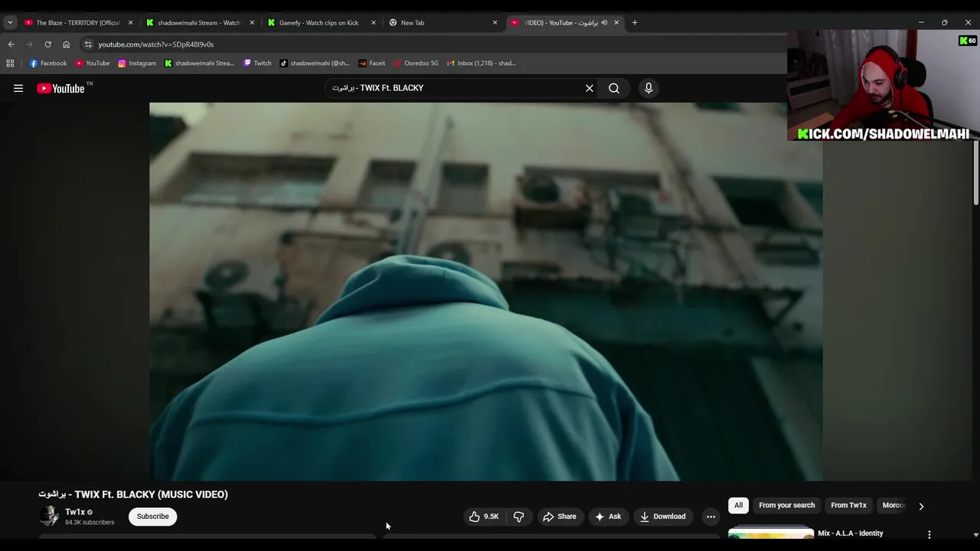Mute the YouTube tab via speaker icon

click(x=604, y=23)
